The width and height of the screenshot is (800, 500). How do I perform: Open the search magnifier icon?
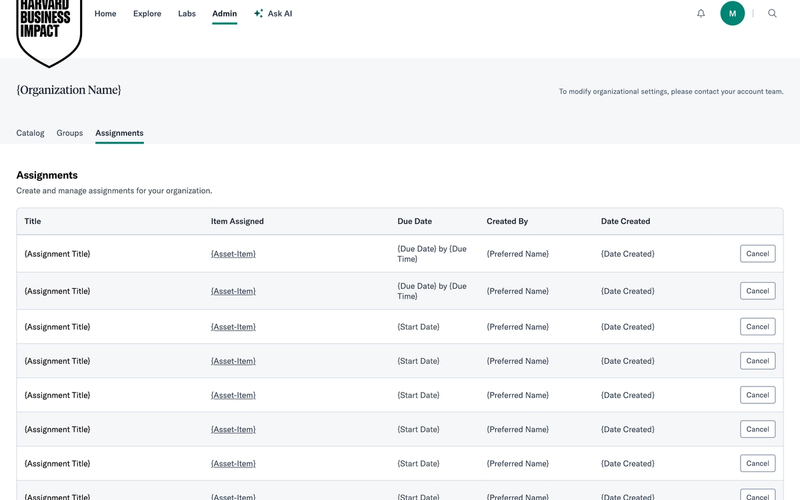772,14
